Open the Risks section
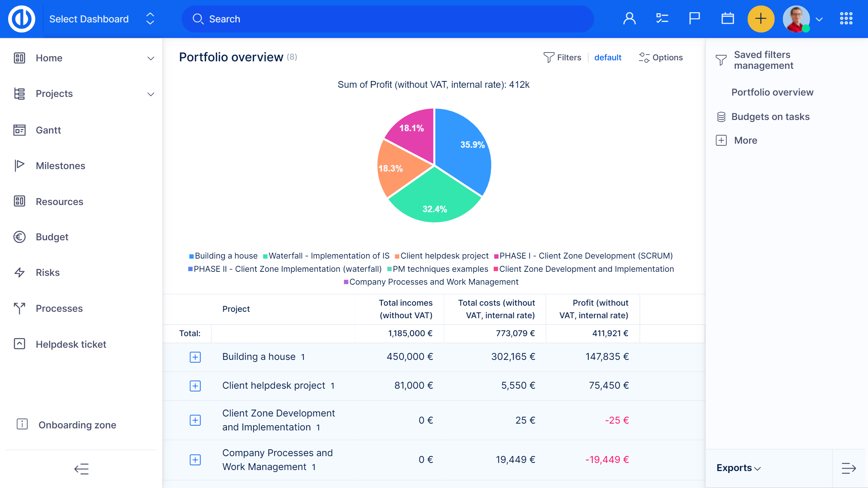This screenshot has height=488, width=868. pos(47,272)
